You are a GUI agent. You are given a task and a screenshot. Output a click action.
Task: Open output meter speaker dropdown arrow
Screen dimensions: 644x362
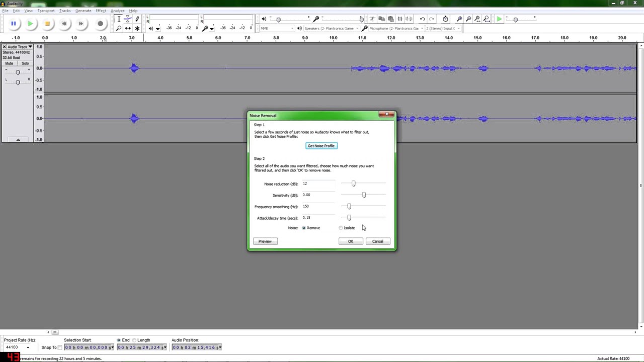tap(157, 29)
